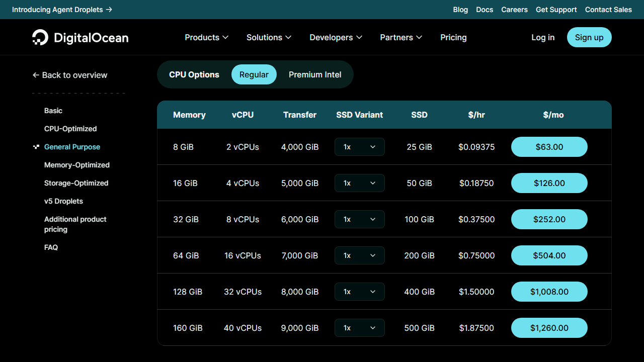Click the $63.00 monthly price button
The image size is (644, 362).
[549, 147]
